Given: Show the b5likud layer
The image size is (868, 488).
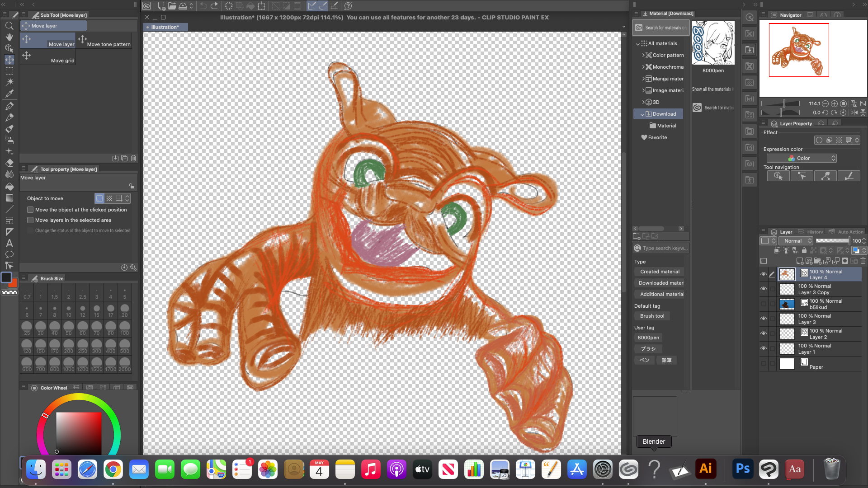Looking at the screenshot, I should 764,304.
